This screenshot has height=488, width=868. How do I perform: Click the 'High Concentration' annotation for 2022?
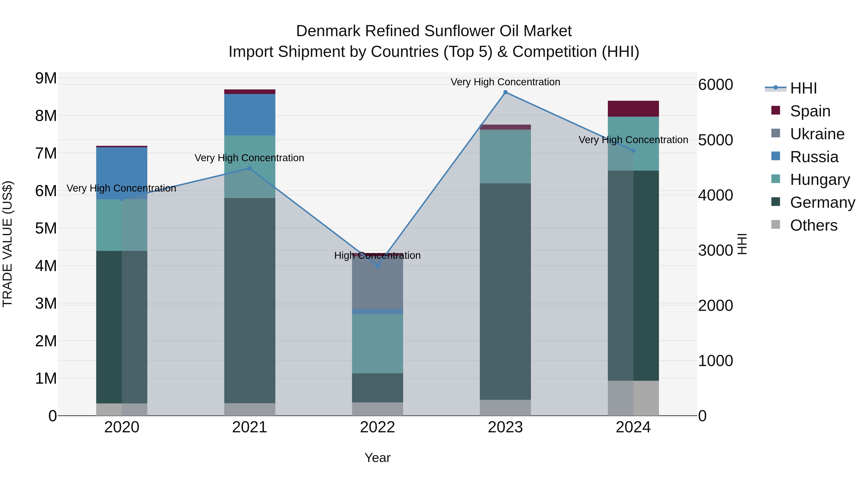click(377, 256)
